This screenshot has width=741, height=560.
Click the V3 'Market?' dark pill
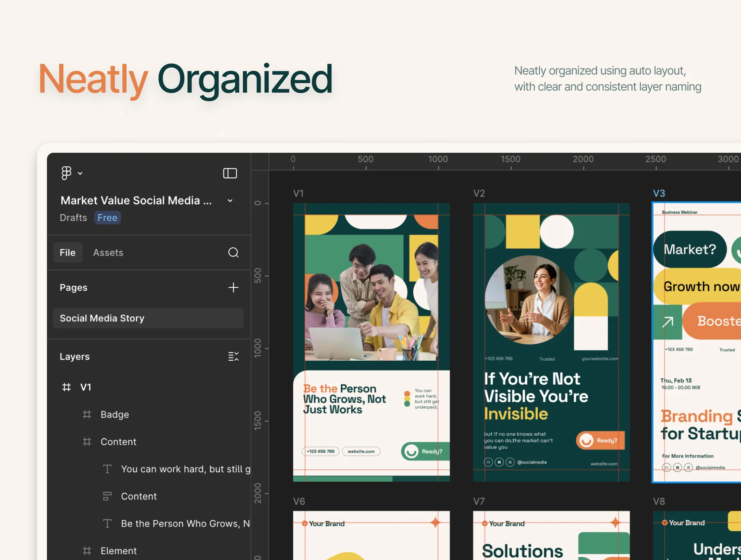(690, 250)
